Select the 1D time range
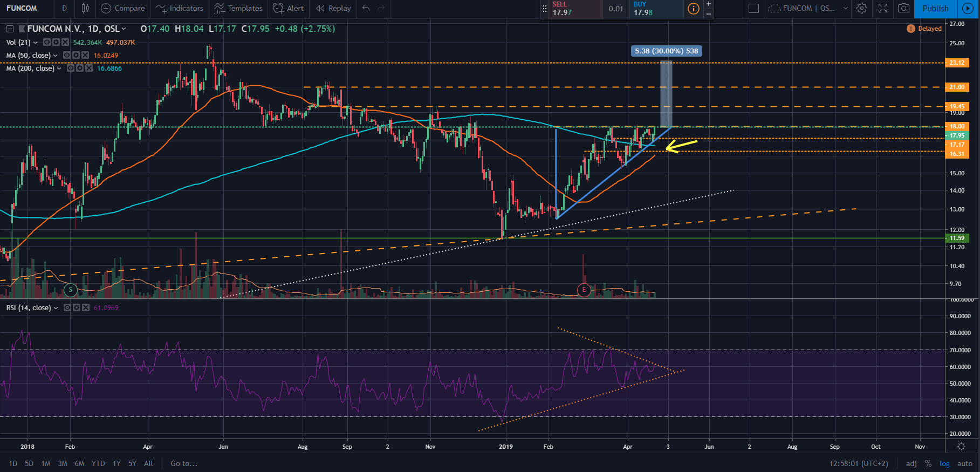 [13, 463]
